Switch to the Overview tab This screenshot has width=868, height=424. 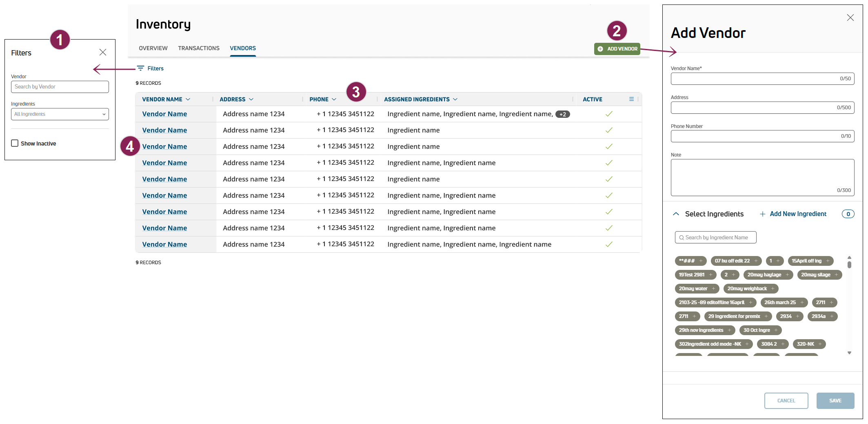coord(153,48)
